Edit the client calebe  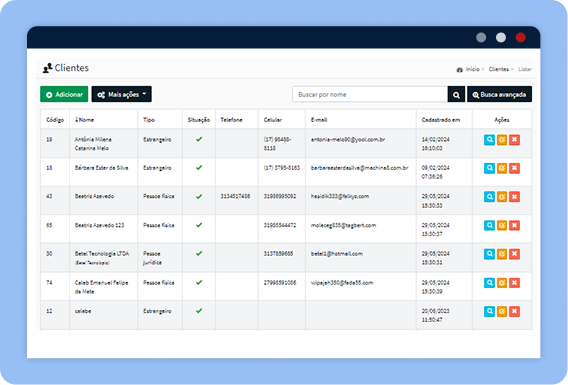pyautogui.click(x=502, y=311)
